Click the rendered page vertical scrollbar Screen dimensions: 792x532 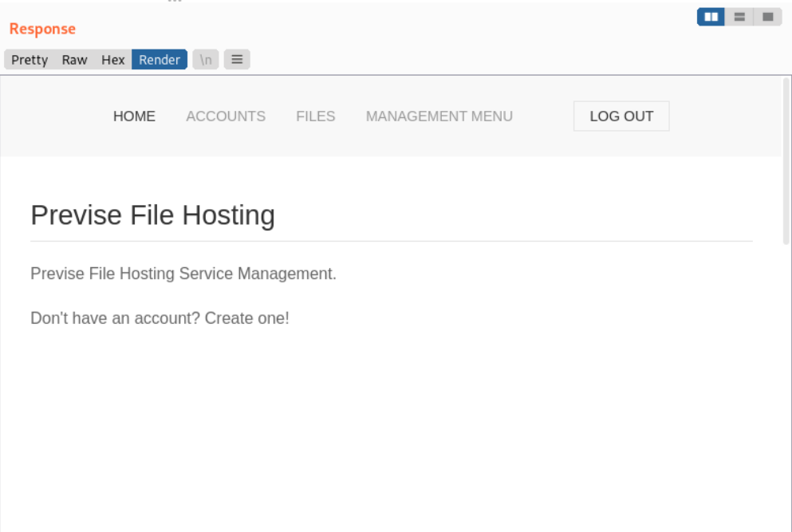786,162
